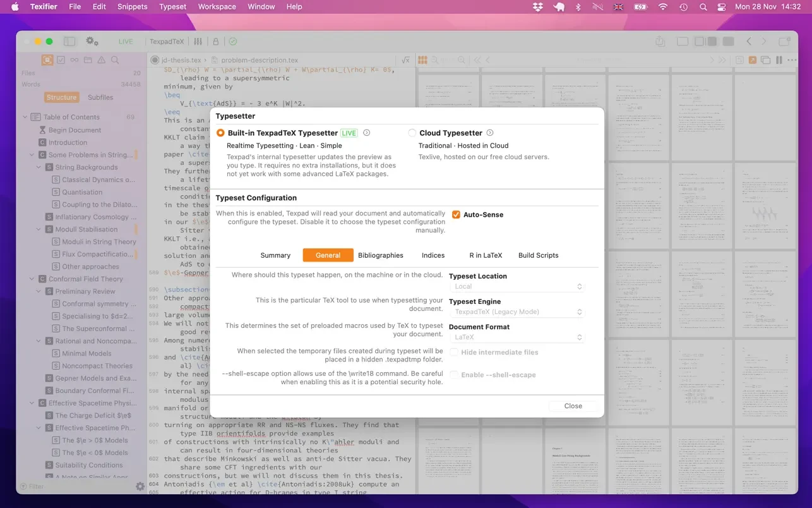Uncheck the Auto-Sense checkbox

tap(456, 215)
